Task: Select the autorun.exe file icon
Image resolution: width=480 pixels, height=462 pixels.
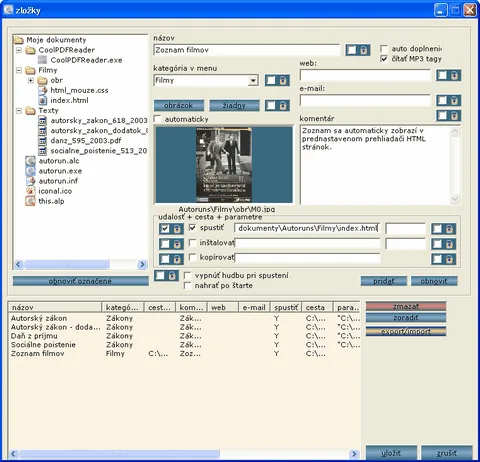Action: [x=30, y=171]
